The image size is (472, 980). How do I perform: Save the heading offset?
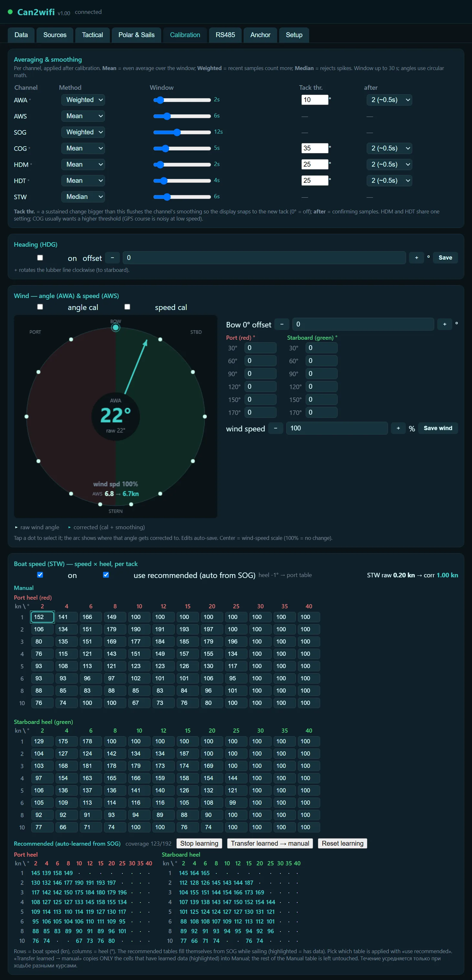click(446, 258)
